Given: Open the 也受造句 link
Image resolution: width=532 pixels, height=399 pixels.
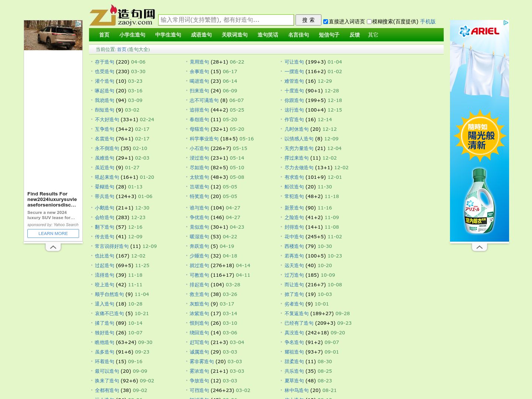Looking at the screenshot, I should [x=105, y=71].
